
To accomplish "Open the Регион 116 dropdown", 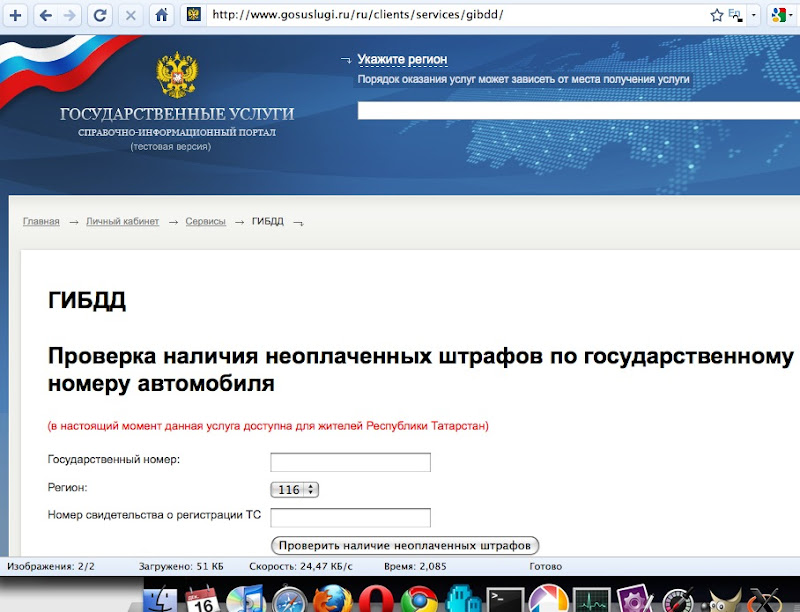I will pos(294,490).
